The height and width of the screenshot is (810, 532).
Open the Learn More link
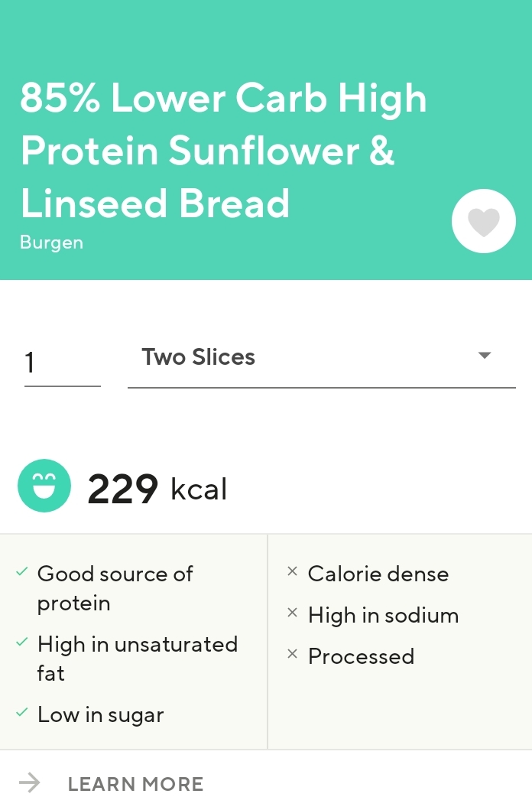tap(135, 784)
